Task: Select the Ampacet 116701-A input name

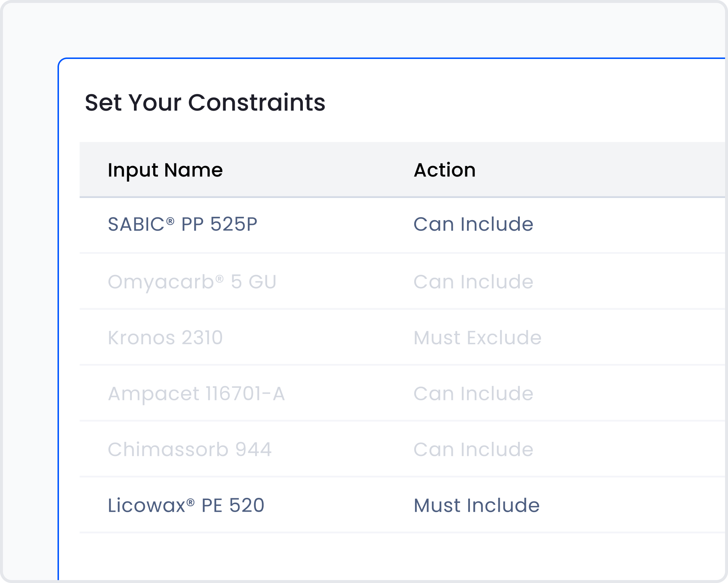Action: click(196, 394)
